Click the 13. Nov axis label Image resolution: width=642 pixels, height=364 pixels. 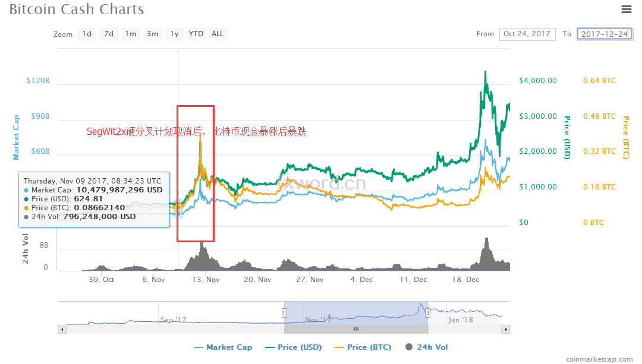pos(206,280)
